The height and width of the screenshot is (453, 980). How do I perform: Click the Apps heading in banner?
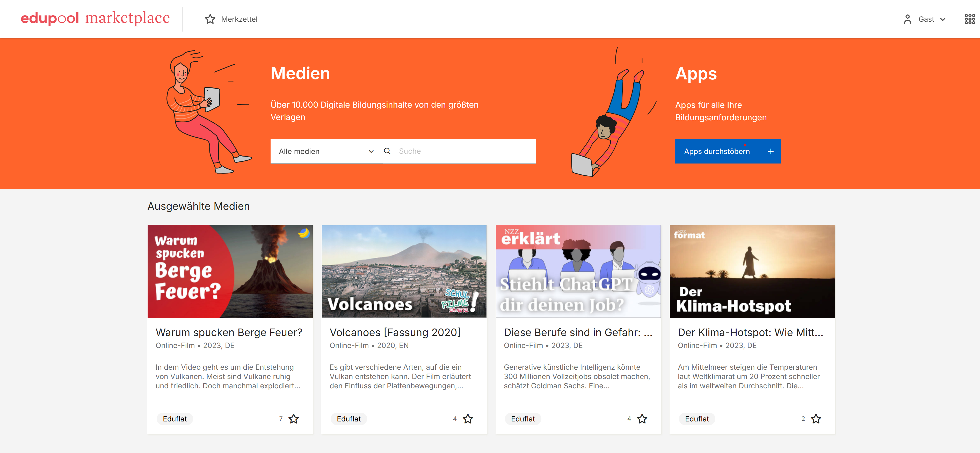point(696,74)
